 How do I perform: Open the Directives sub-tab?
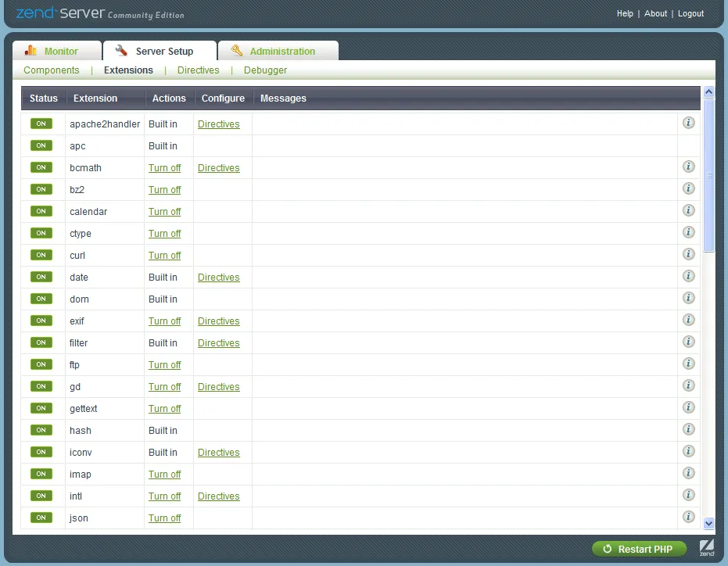click(199, 70)
